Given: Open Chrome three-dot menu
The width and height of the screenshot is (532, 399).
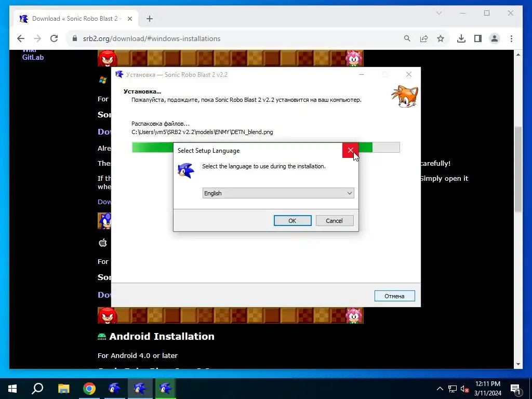Looking at the screenshot, I should [x=511, y=38].
